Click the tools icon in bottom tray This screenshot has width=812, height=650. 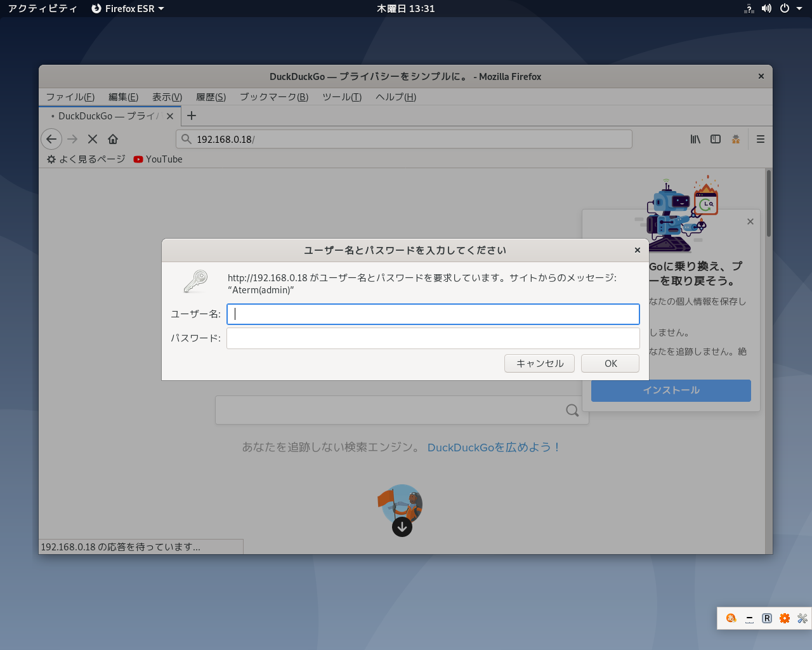802,618
